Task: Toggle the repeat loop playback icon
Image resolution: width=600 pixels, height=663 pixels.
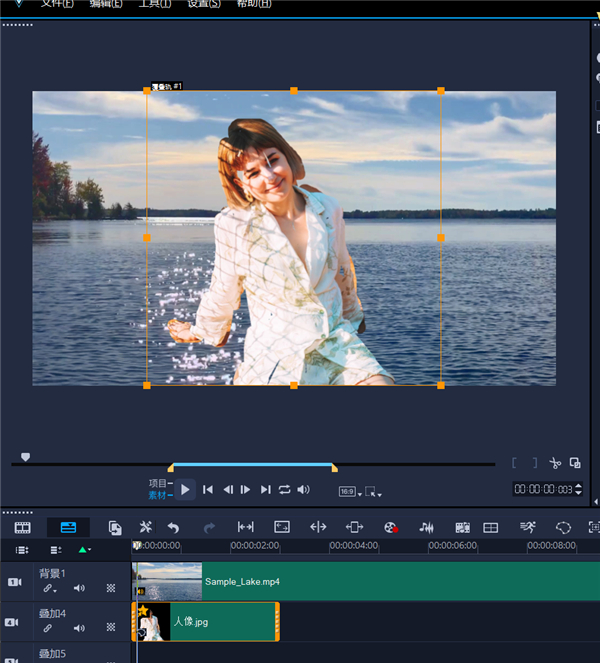Action: click(285, 489)
